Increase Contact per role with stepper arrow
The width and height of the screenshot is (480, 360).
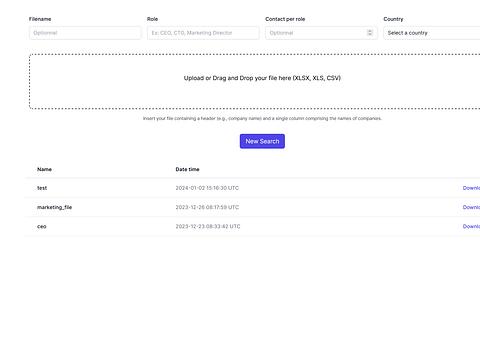369,31
